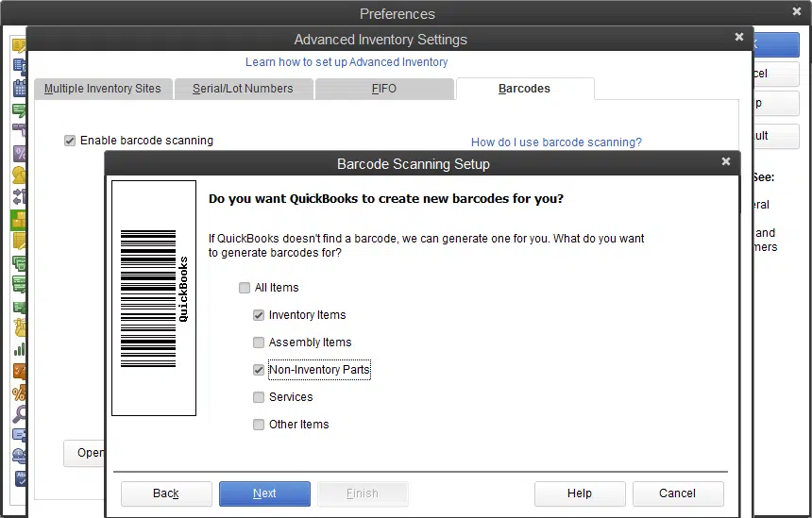Open Learn how to set up Advanced Inventory link
Image resolution: width=812 pixels, height=518 pixels.
[x=347, y=62]
